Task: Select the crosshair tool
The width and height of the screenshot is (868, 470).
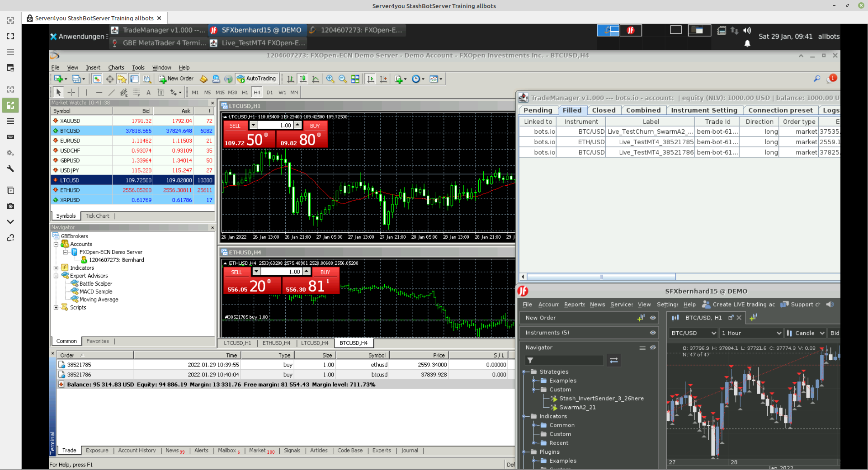Action: [71, 92]
